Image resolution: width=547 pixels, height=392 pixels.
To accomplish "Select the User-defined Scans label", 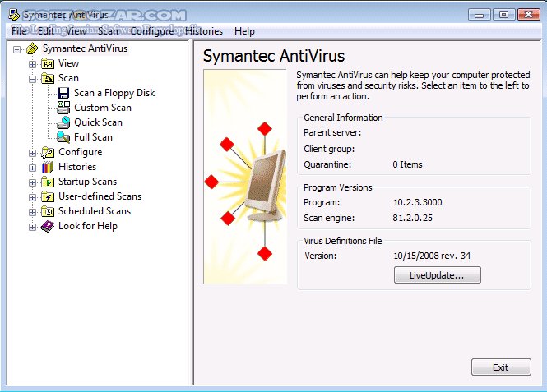I will click(100, 196).
